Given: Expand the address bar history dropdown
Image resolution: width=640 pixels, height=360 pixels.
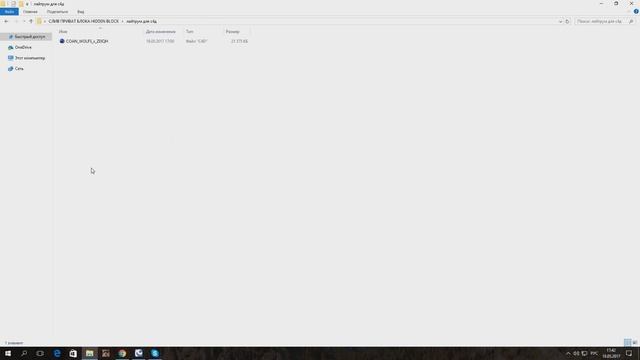Looking at the screenshot, I should [x=560, y=21].
